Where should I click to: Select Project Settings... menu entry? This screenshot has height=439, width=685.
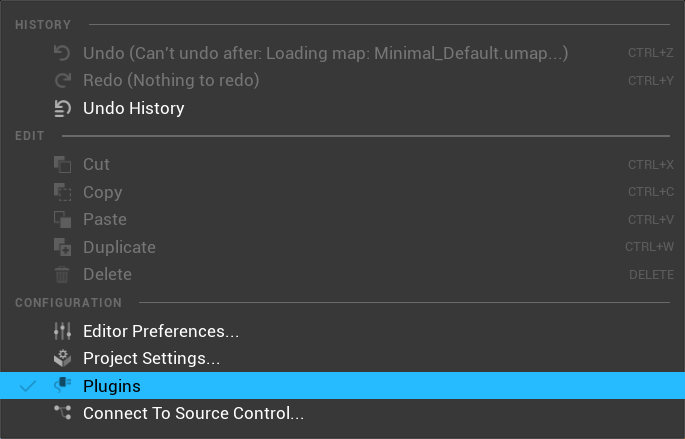click(151, 358)
